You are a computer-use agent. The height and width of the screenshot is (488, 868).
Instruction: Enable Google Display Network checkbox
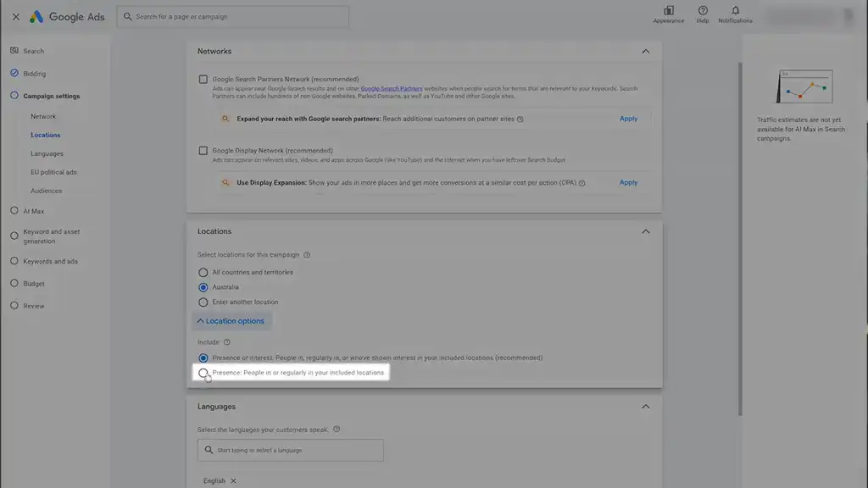click(203, 151)
